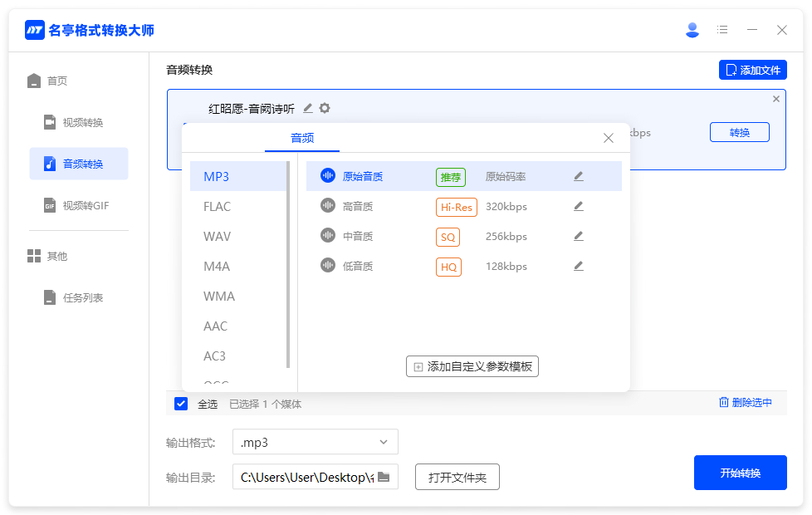This screenshot has width=812, height=515.
Task: Close the audio format popup panel
Action: 609,138
